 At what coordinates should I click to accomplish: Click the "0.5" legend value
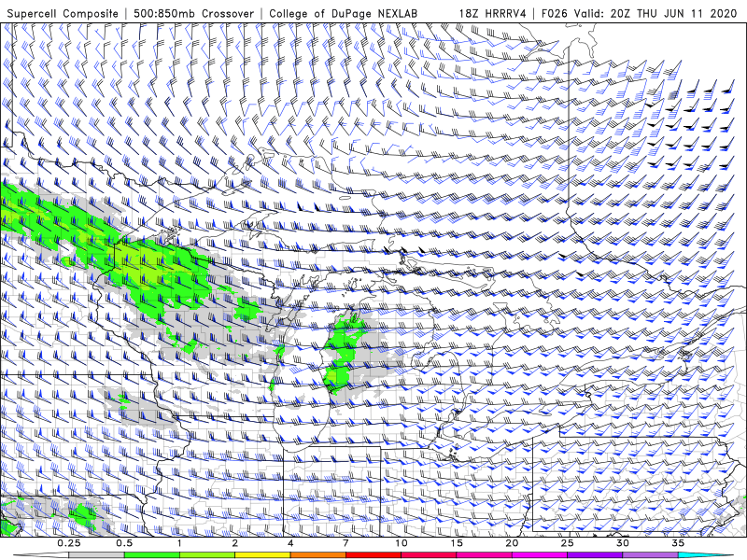point(124,543)
